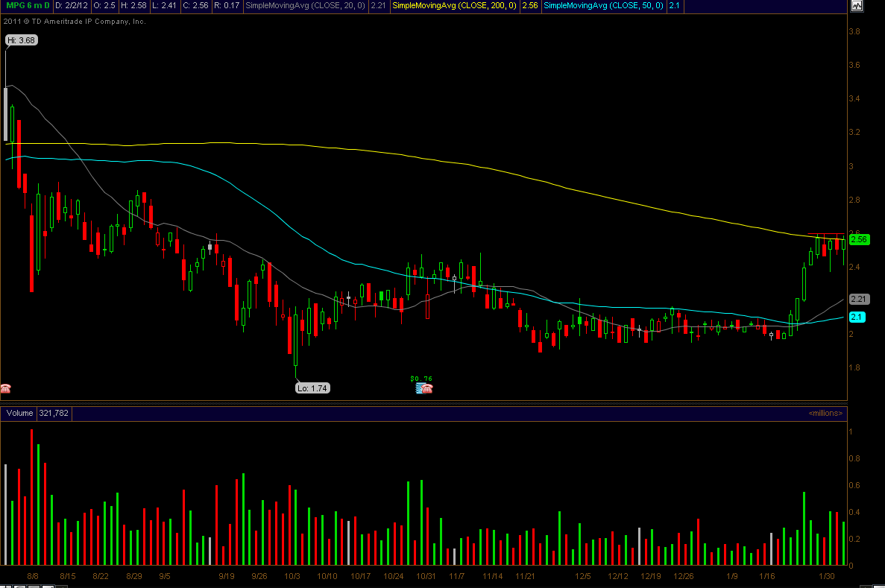The width and height of the screenshot is (885, 588).
Task: Click the $0.76 earnings label
Action: (421, 379)
